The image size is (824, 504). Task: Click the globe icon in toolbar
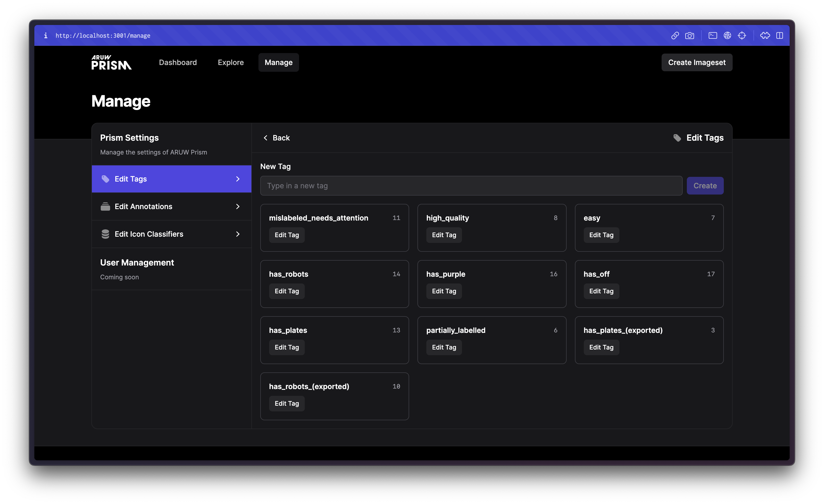pos(727,35)
